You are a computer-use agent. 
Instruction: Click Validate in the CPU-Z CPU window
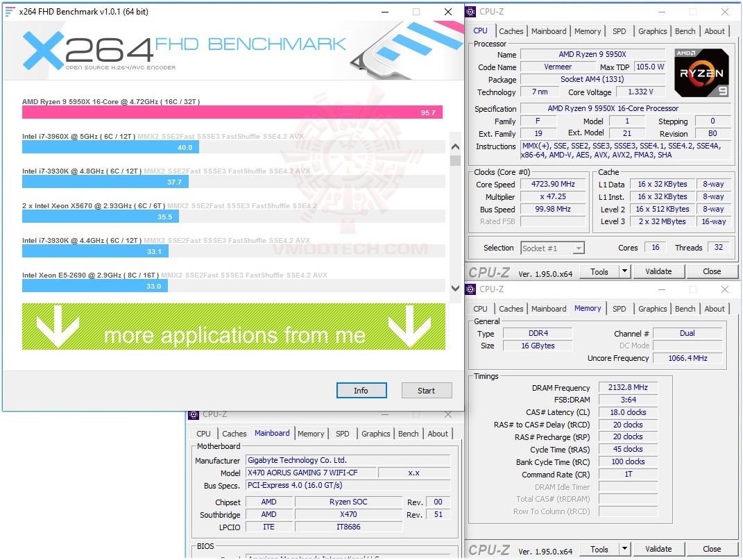click(x=658, y=271)
